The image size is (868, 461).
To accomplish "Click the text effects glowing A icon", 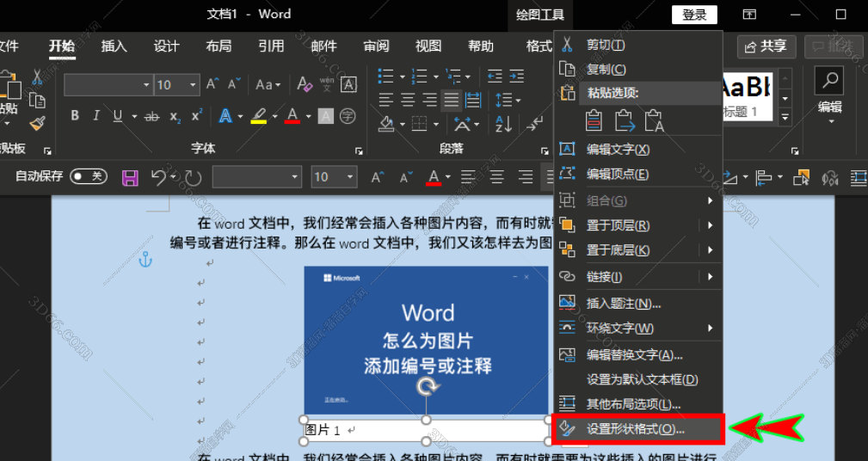I will [x=225, y=116].
